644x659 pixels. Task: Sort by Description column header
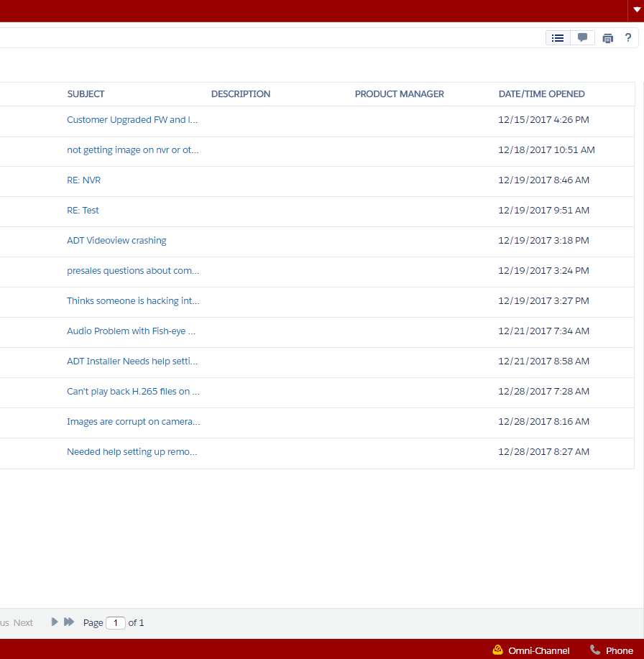[x=241, y=93]
